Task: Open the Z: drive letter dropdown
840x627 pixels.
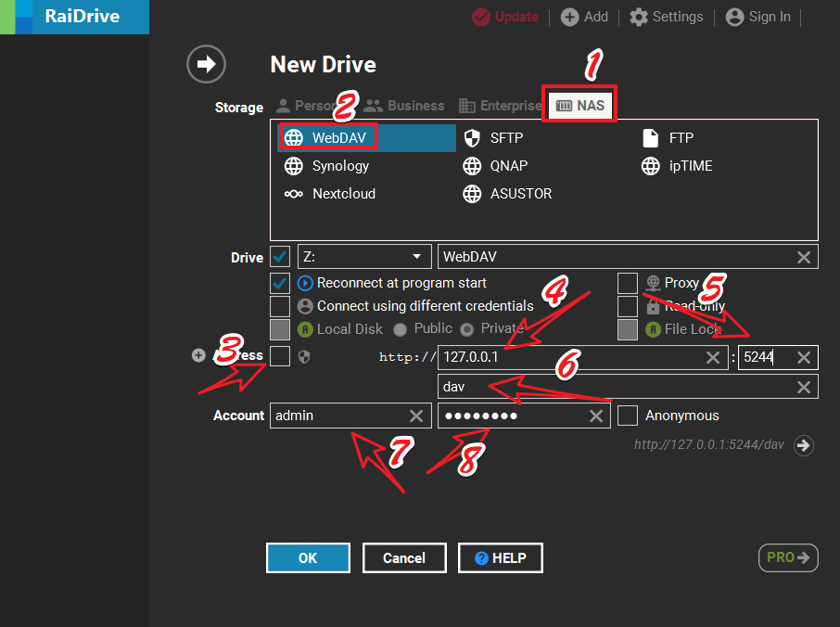Action: click(364, 257)
